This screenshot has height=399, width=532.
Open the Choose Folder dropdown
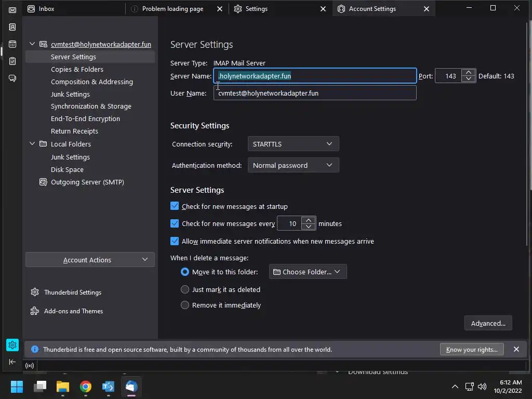[308, 272]
